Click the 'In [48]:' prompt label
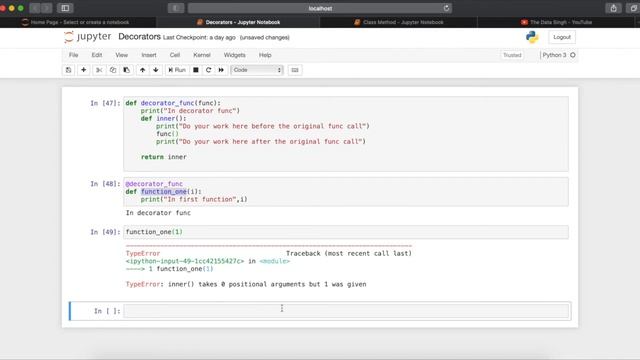The height and width of the screenshot is (360, 640). coord(105,184)
